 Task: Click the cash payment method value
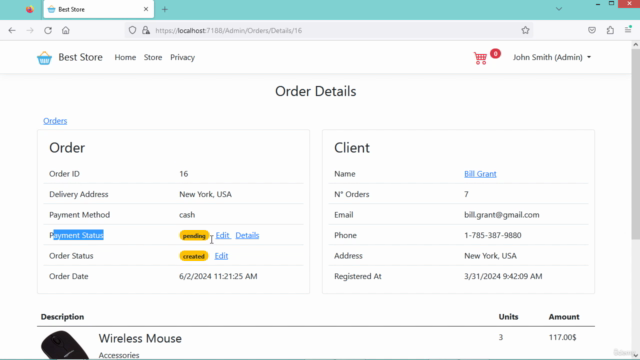187,215
